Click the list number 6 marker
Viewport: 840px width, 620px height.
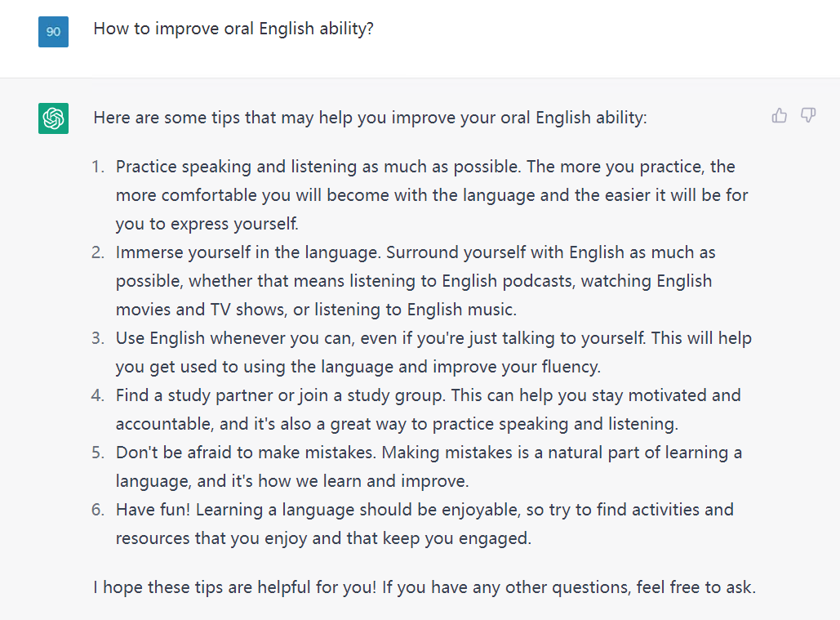coord(97,510)
